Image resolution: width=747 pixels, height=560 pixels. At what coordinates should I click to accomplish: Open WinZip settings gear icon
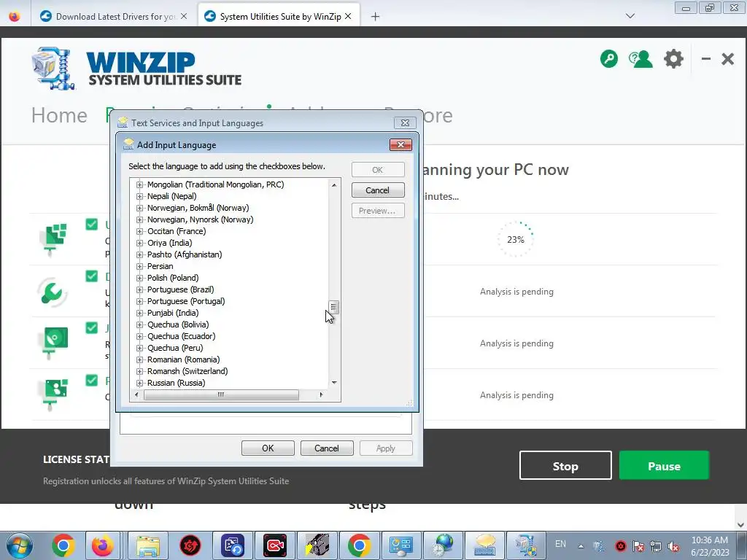(673, 59)
